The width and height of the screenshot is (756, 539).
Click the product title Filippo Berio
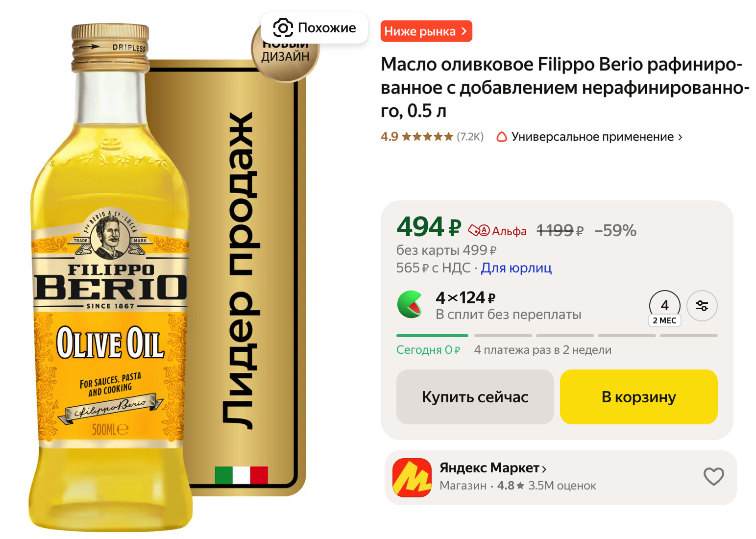click(565, 88)
